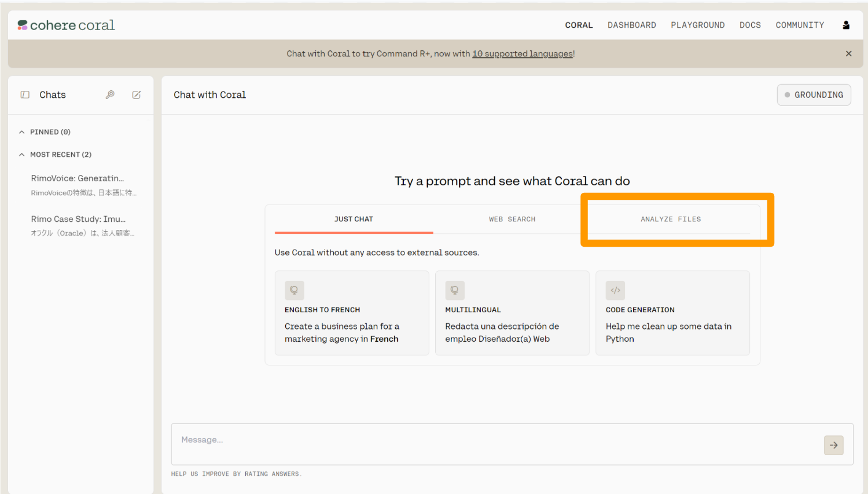Open the RimoVoice: Generatin... chat
The height and width of the screenshot is (494, 868).
point(78,178)
